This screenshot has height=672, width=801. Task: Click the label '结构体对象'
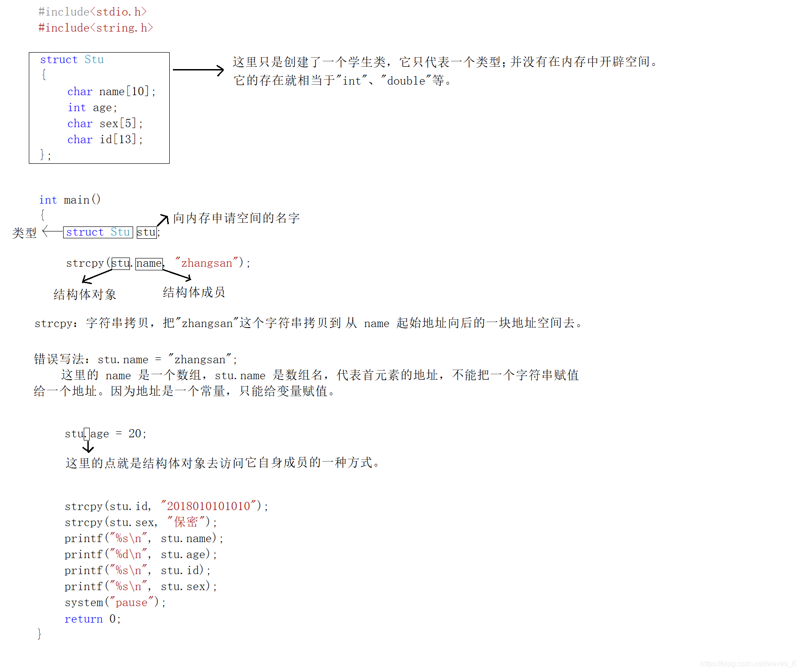click(85, 294)
